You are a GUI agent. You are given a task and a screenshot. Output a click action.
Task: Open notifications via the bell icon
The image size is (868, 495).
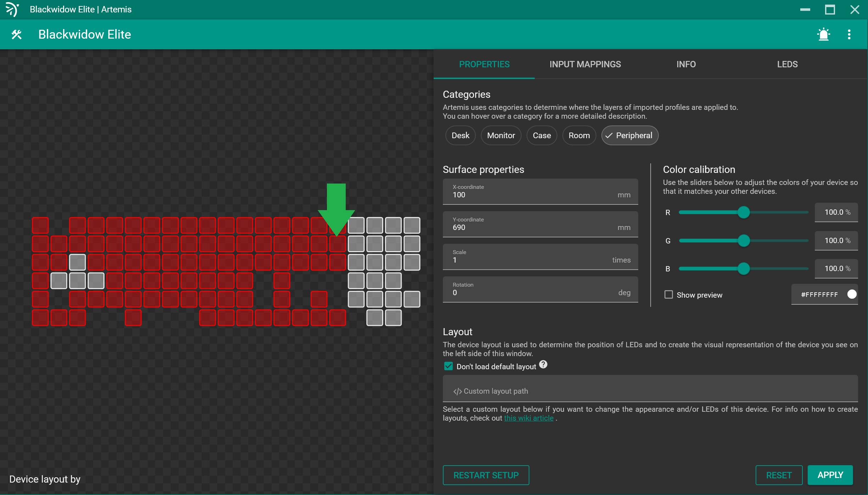pyautogui.click(x=823, y=34)
